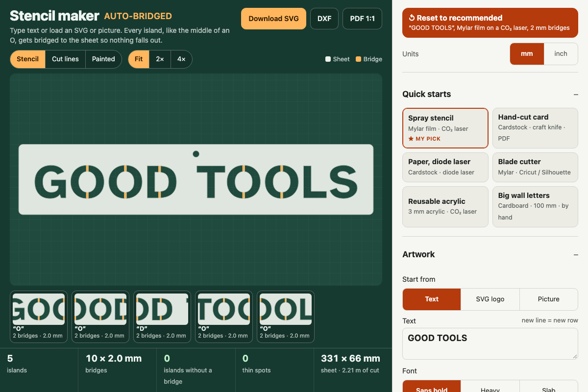Screen dimensions: 588x392
Task: Choose the Hand-cut card quick start
Action: pyautogui.click(x=535, y=128)
